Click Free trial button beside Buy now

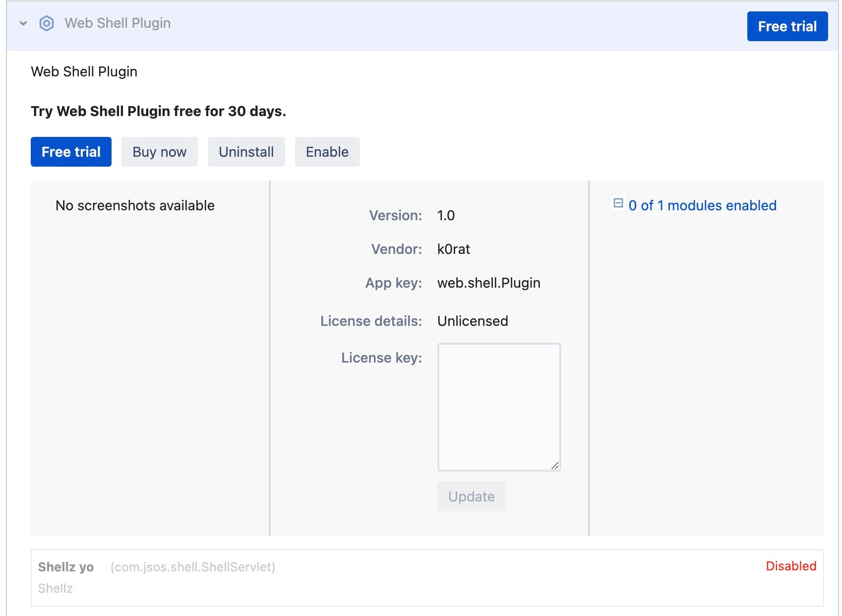point(71,152)
